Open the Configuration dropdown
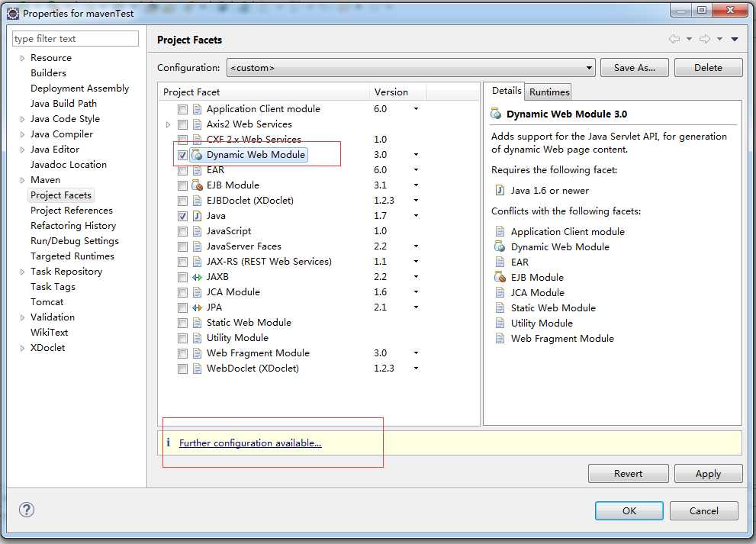The image size is (756, 544). coord(410,68)
